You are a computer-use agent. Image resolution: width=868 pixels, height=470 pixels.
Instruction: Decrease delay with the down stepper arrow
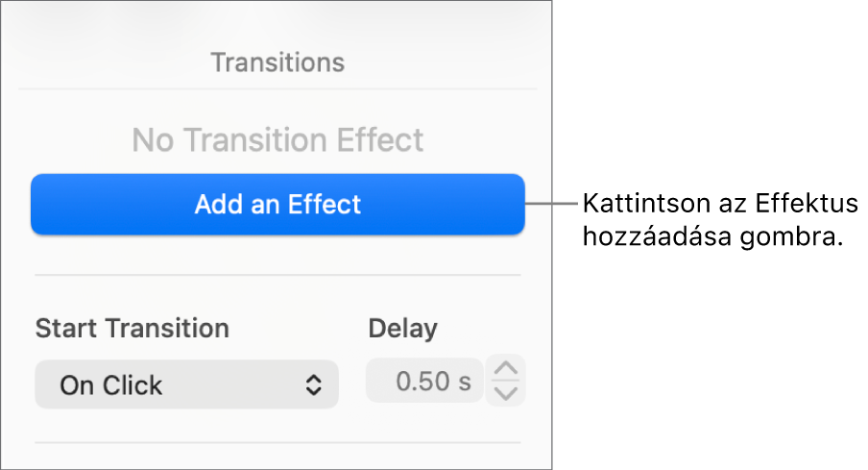[506, 393]
